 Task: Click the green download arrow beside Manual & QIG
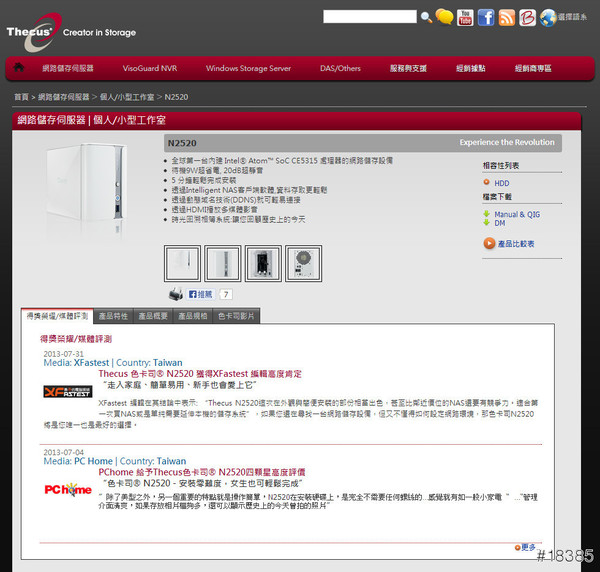click(x=486, y=214)
